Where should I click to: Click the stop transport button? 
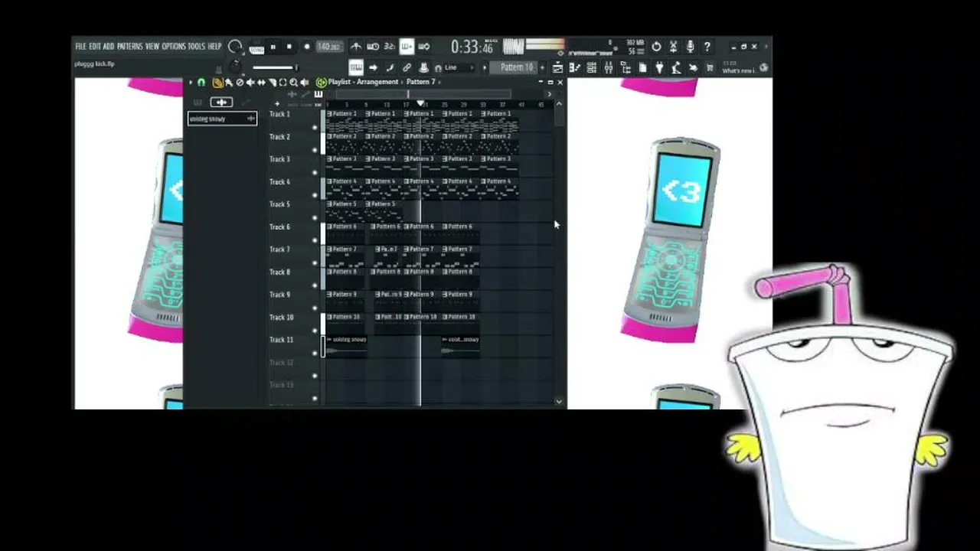tap(289, 47)
